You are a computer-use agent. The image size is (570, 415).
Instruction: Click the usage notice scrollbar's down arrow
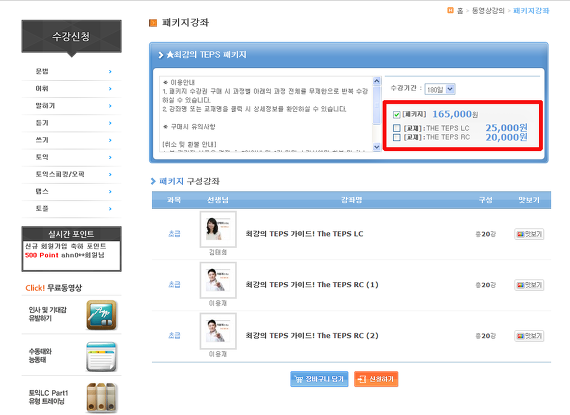[377, 147]
